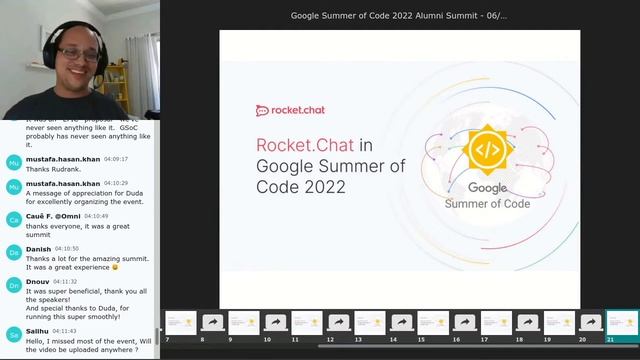Click the recording title Google Summer of Code 2022 Alumni Summit

tap(399, 16)
